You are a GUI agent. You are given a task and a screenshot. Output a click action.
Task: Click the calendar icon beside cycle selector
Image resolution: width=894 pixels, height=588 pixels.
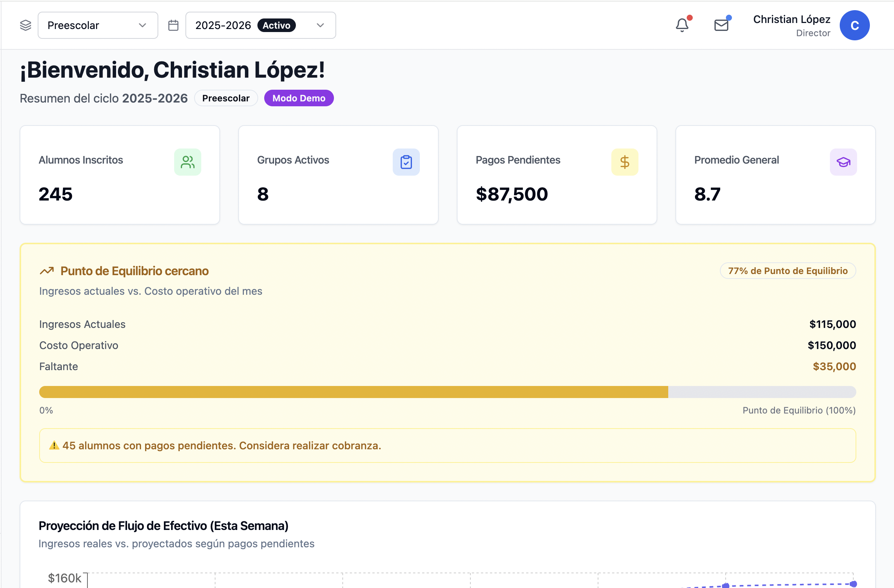[173, 25]
